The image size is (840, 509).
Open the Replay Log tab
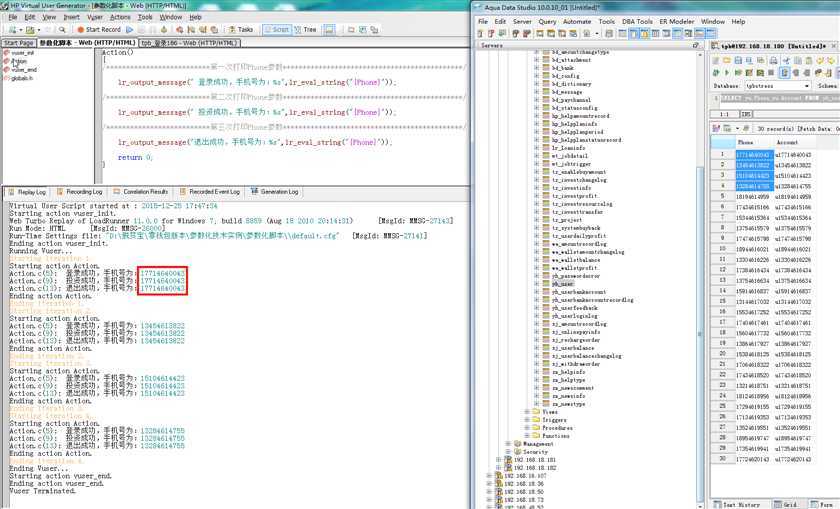[x=27, y=192]
